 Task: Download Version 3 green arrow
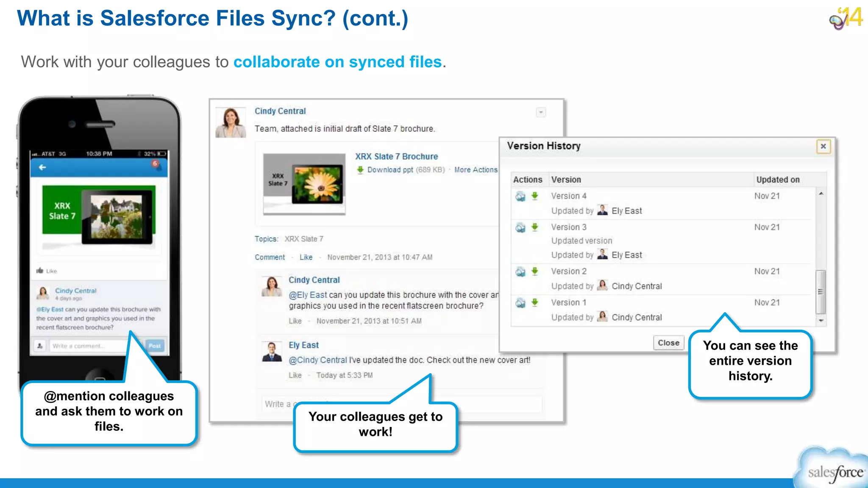pos(535,227)
